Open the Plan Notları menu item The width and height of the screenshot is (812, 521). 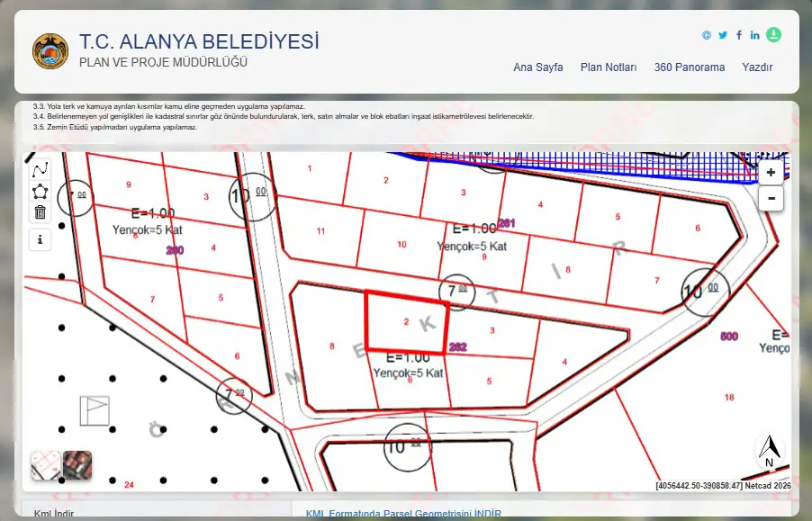(609, 67)
